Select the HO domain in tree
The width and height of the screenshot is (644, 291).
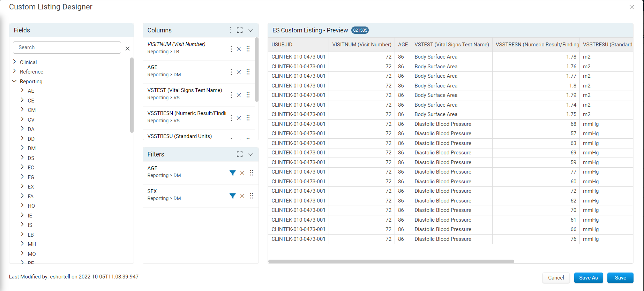31,206
